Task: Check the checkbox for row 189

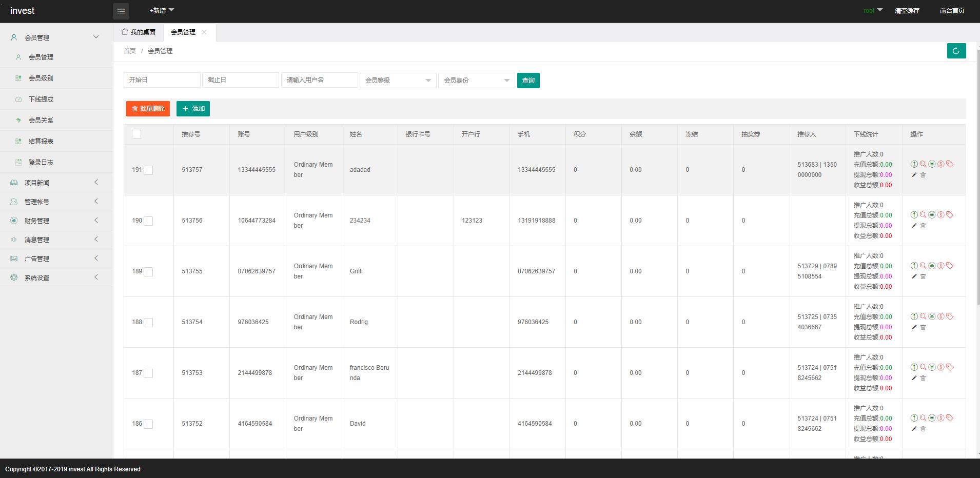Action: pos(148,272)
